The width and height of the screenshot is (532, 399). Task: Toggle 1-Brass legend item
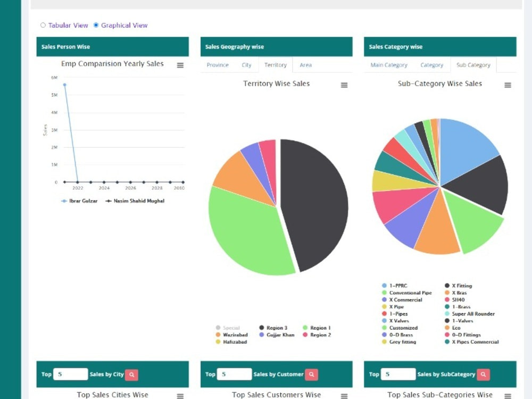[x=458, y=307]
